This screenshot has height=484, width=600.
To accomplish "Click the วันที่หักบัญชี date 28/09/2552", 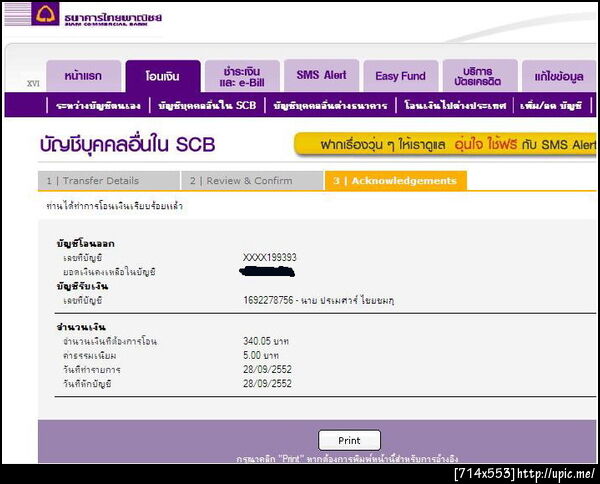I will pos(267,384).
